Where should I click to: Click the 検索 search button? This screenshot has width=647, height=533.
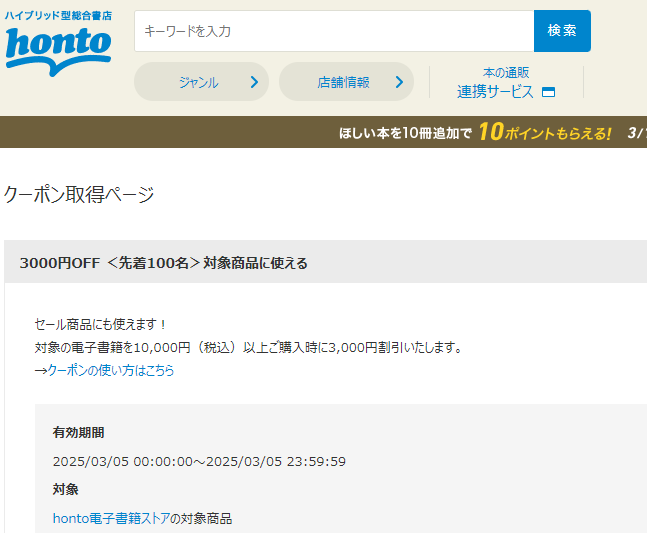562,31
